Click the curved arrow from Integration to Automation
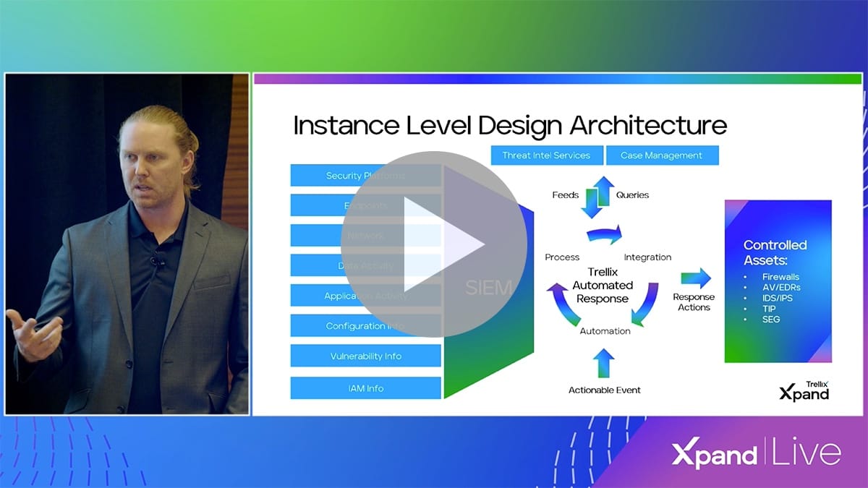Screen dimensions: 868x488 pyautogui.click(x=645, y=304)
